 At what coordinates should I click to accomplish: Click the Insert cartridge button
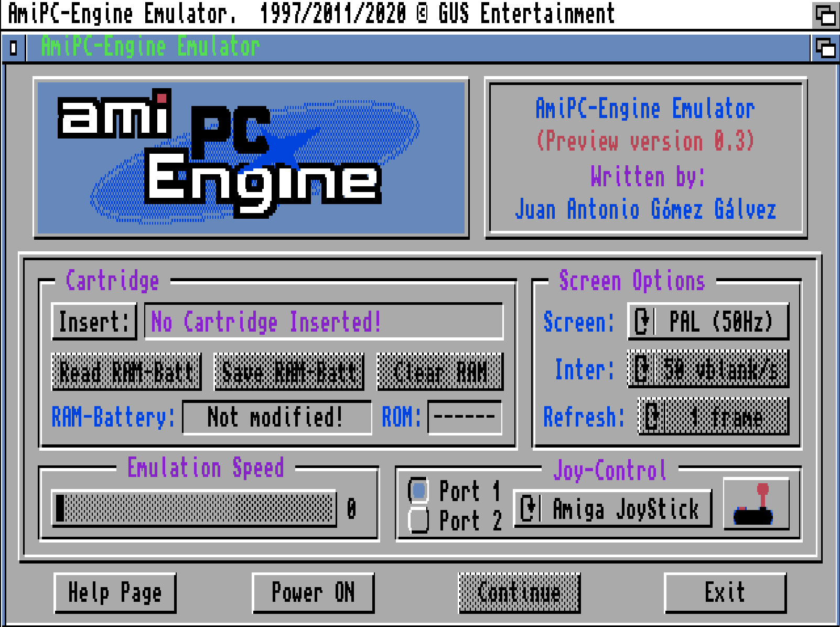94,321
